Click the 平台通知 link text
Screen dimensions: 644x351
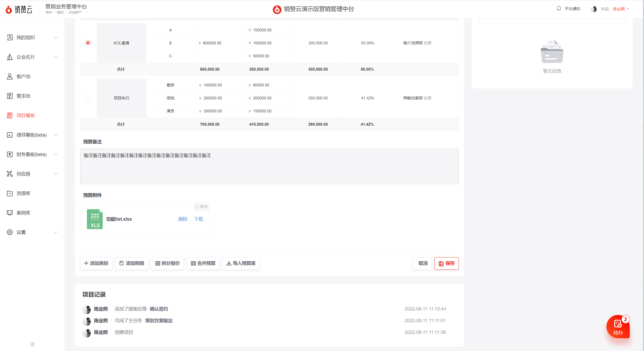(572, 9)
